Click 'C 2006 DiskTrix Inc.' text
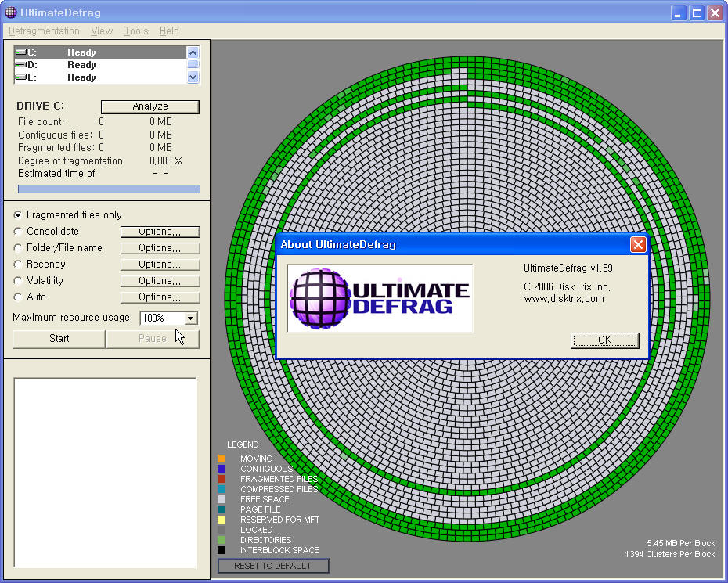This screenshot has height=583, width=728. [x=567, y=287]
